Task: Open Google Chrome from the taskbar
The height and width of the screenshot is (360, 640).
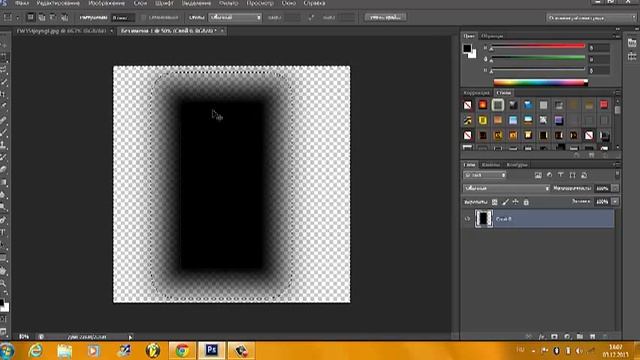Action: [182, 351]
